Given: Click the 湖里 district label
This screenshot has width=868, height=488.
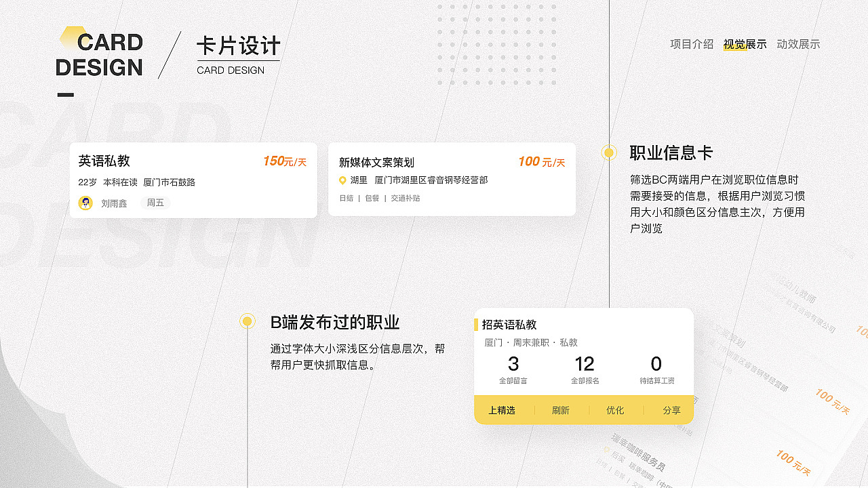Looking at the screenshot, I should (359, 180).
